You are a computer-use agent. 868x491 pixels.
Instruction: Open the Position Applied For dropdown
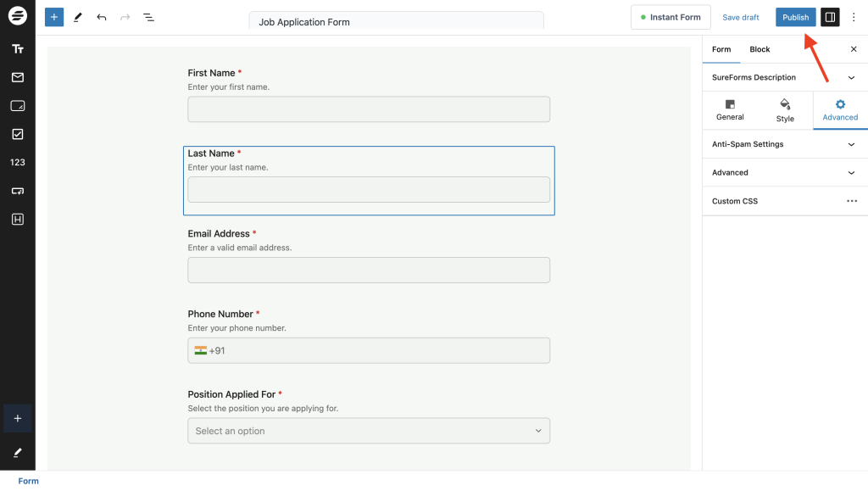(368, 431)
